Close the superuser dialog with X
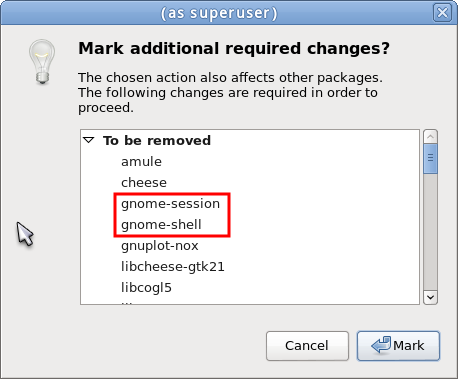The height and width of the screenshot is (379, 458). (x=442, y=13)
